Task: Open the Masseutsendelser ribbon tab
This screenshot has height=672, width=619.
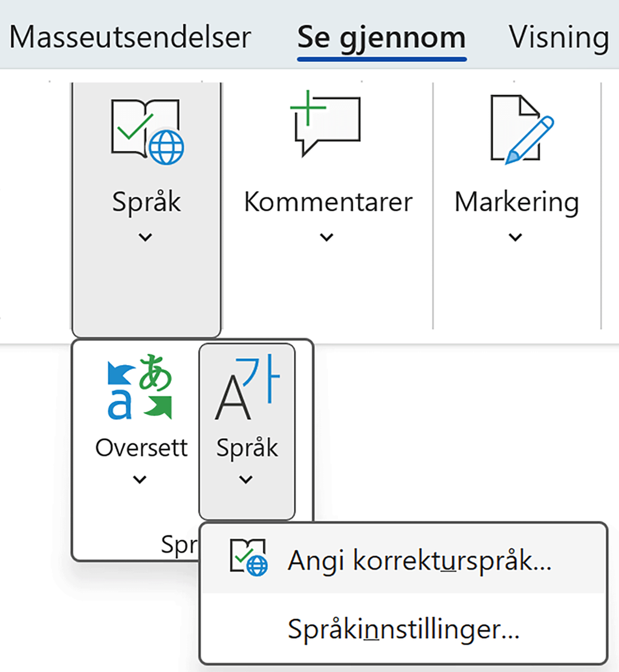Action: click(130, 37)
